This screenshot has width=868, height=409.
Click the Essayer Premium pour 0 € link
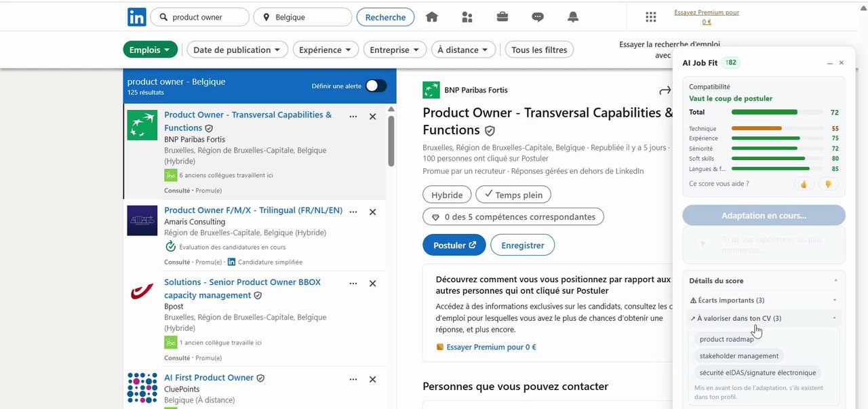(x=492, y=347)
